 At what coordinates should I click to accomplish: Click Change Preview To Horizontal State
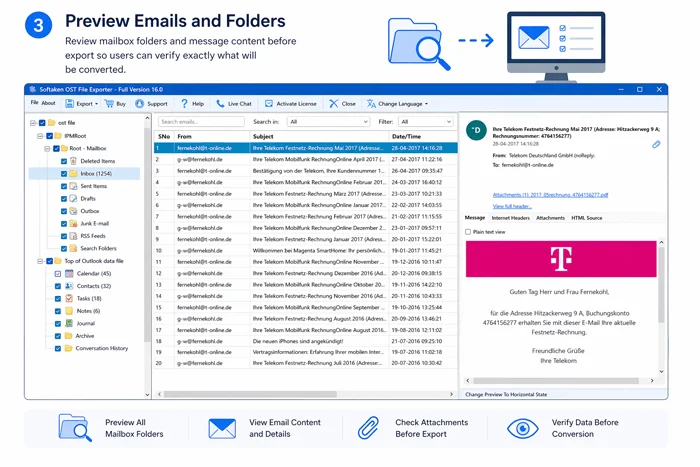tap(506, 394)
